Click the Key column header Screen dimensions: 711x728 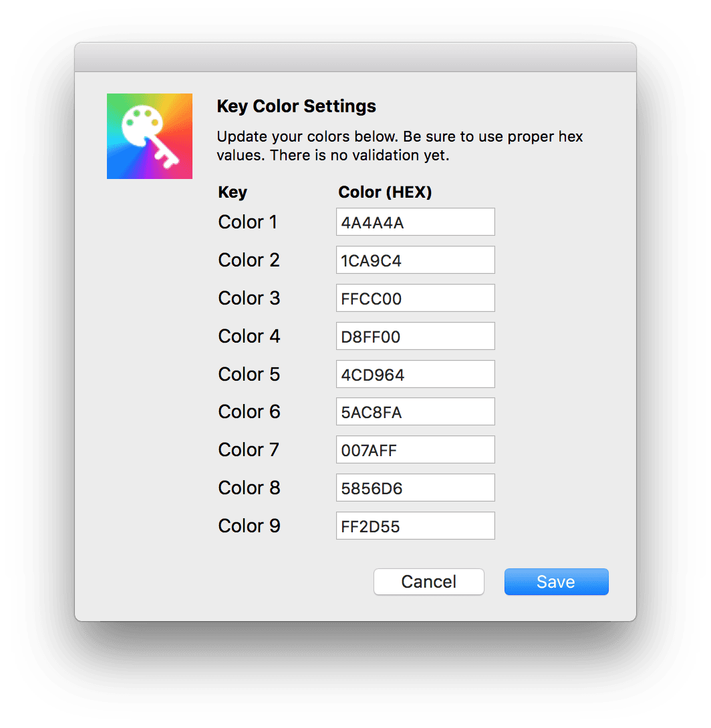tap(233, 192)
